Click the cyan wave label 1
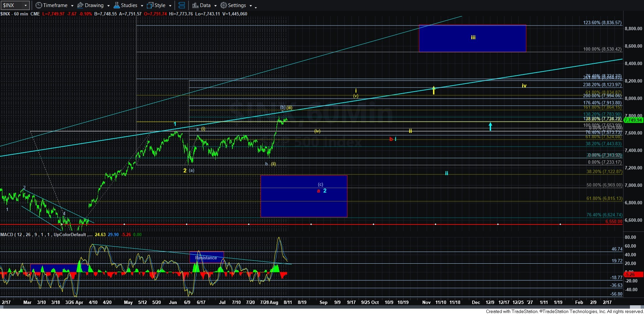This screenshot has height=314, width=644. click(175, 124)
